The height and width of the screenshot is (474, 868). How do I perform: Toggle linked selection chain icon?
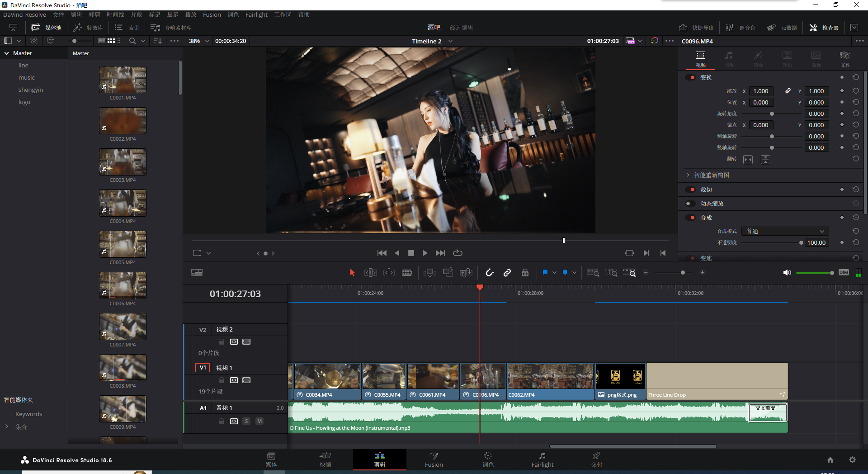pos(507,273)
